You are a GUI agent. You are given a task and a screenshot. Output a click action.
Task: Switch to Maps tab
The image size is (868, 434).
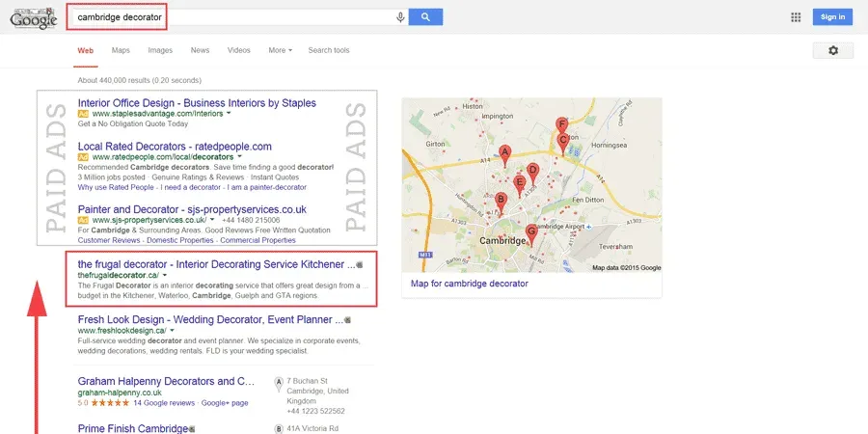pyautogui.click(x=121, y=50)
